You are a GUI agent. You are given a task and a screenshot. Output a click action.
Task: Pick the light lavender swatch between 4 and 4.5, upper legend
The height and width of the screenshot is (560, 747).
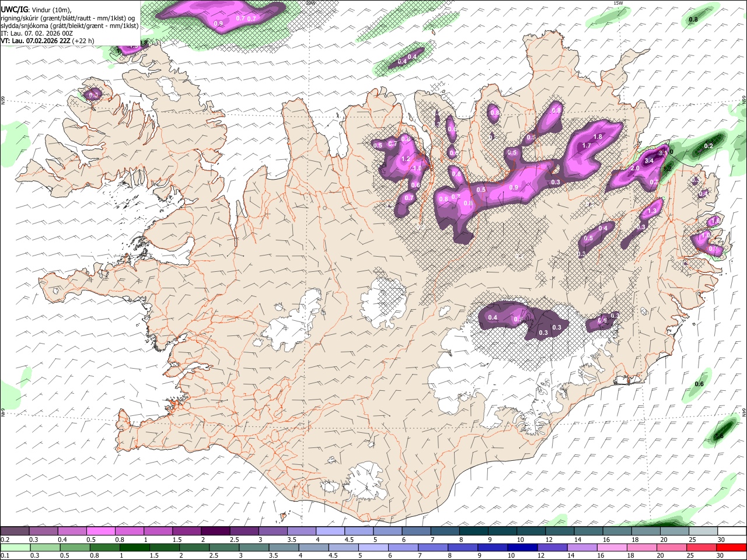tap(330, 531)
